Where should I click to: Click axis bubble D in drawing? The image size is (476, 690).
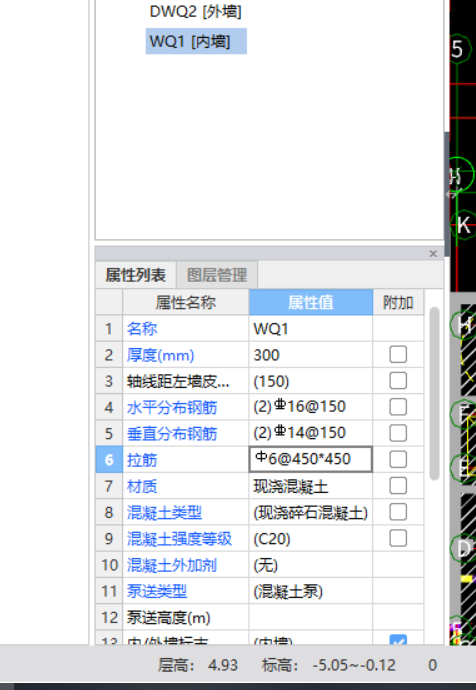point(463,548)
